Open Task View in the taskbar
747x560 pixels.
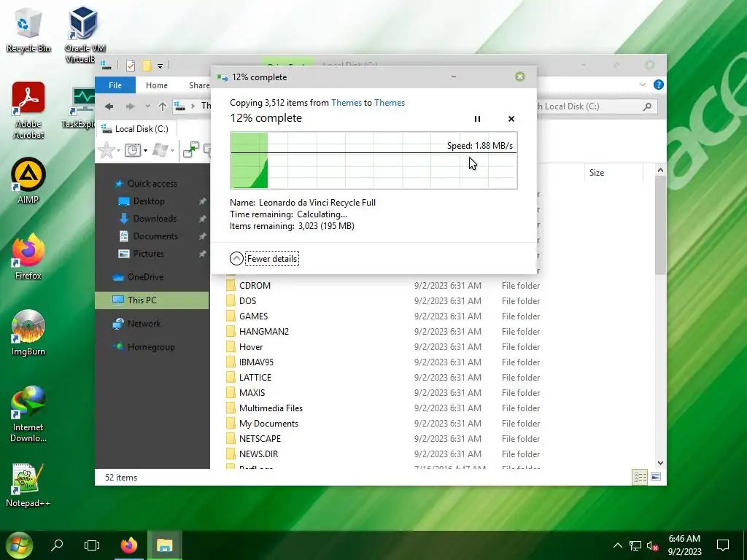pyautogui.click(x=91, y=545)
